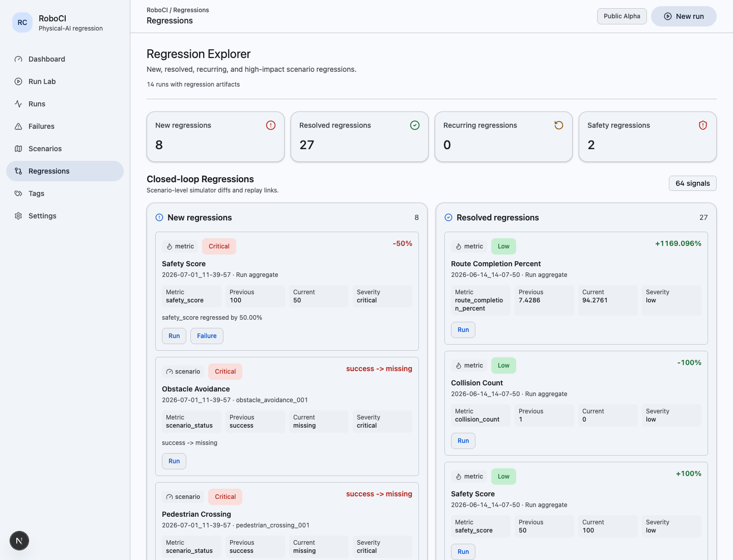Select the Resolved regressions summary card
The height and width of the screenshot is (560, 733).
(x=359, y=137)
